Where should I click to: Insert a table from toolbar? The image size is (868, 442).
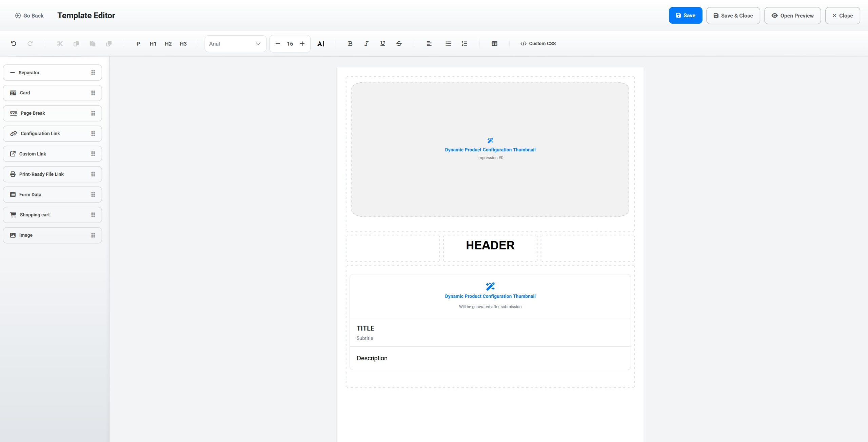pyautogui.click(x=494, y=43)
